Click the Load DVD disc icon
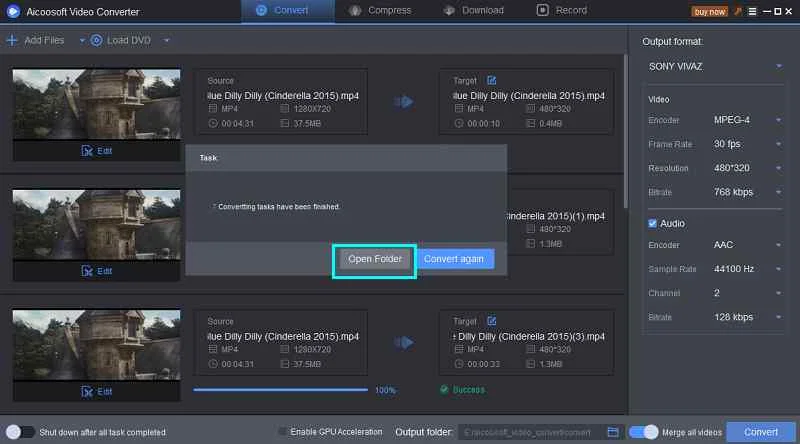The width and height of the screenshot is (800, 444). coord(97,40)
